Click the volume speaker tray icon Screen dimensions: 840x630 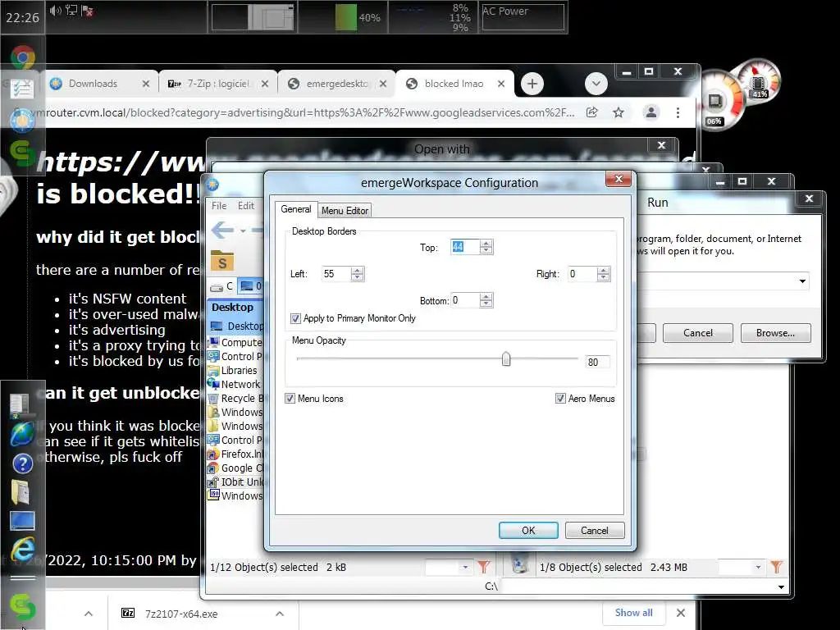click(55, 10)
